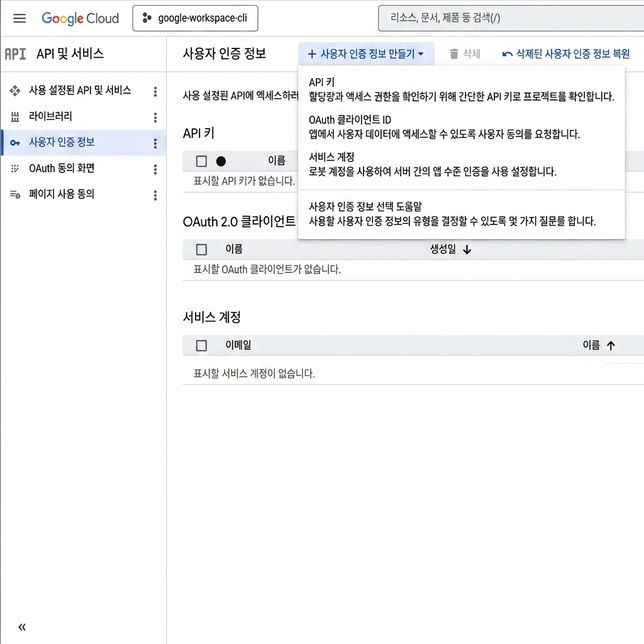Open 사용자 인증 정보 선택 도움말 option
644x644 pixels.
[461, 214]
